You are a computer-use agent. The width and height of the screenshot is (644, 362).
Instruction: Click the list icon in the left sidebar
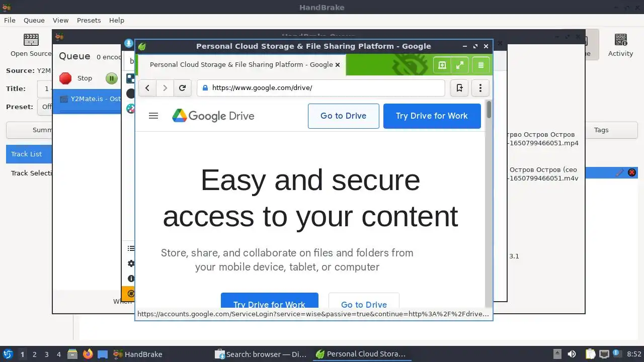point(131,248)
